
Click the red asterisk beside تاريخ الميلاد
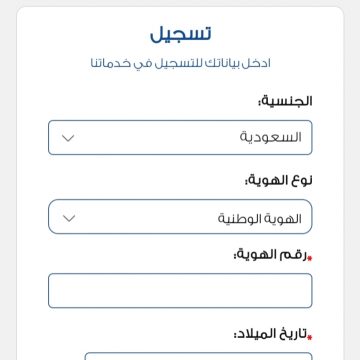pyautogui.click(x=309, y=337)
